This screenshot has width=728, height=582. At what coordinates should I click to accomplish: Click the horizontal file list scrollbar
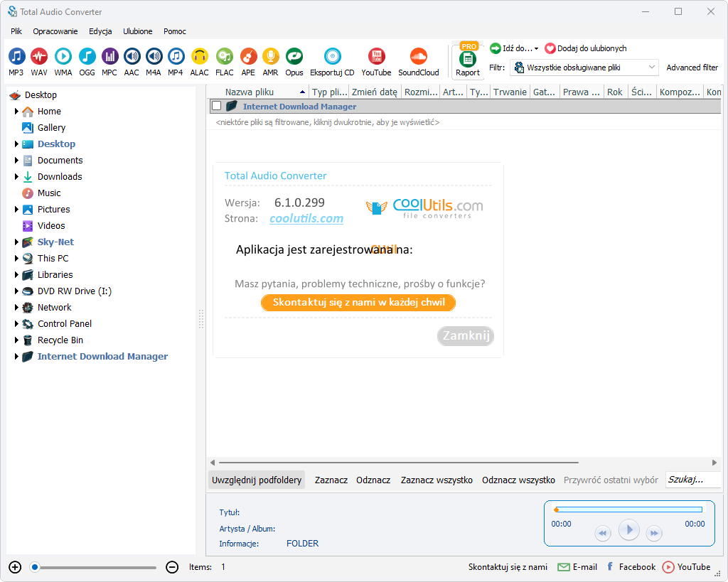pos(398,463)
